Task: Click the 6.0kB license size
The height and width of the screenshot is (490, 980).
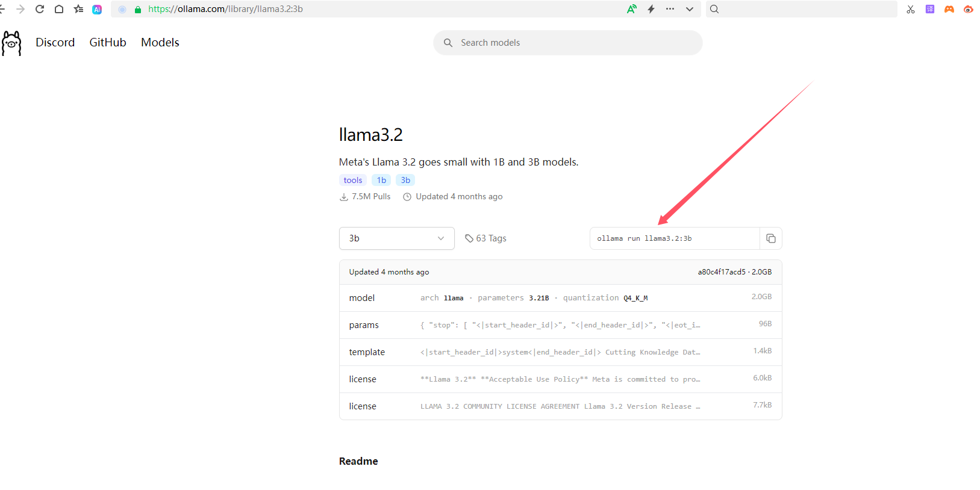Action: pyautogui.click(x=762, y=378)
